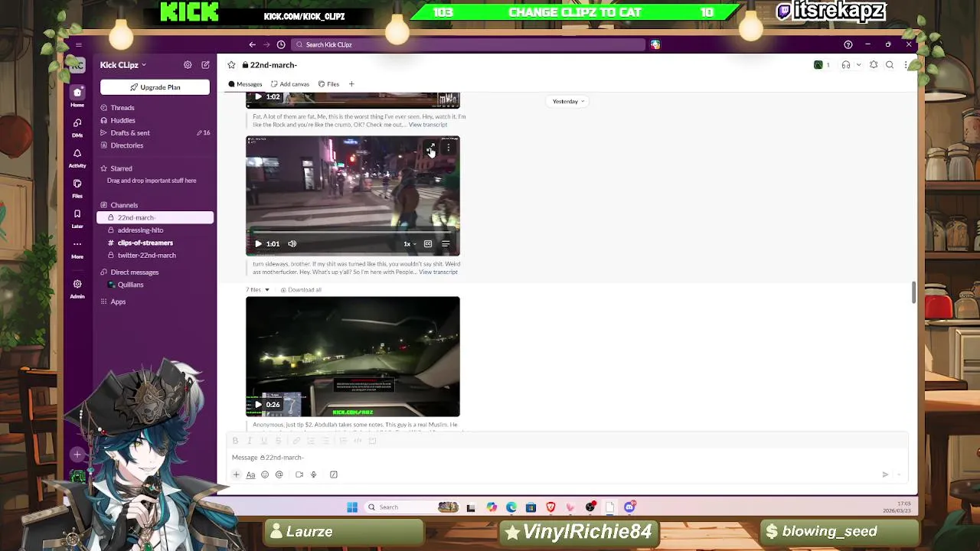This screenshot has width=980, height=551.
Task: Mute the 1:01 video volume
Action: 292,244
